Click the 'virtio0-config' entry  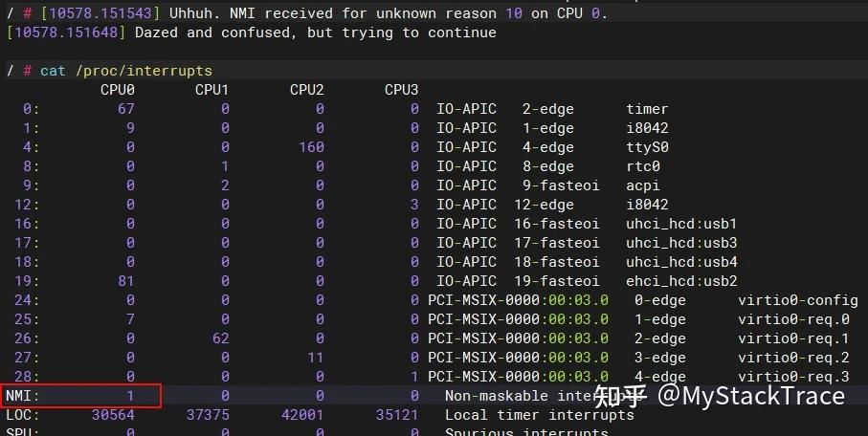pos(798,300)
